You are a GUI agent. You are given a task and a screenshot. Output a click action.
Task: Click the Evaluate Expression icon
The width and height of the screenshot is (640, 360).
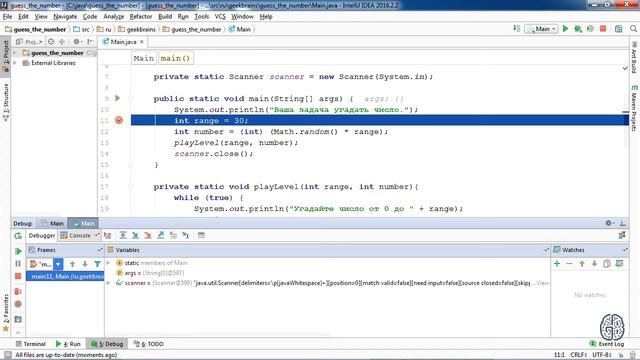coord(201,236)
